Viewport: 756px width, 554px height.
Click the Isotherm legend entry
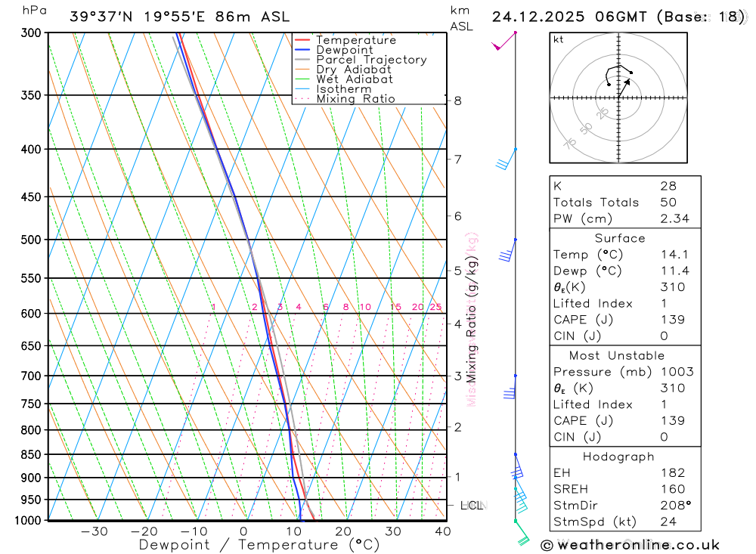pos(333,88)
